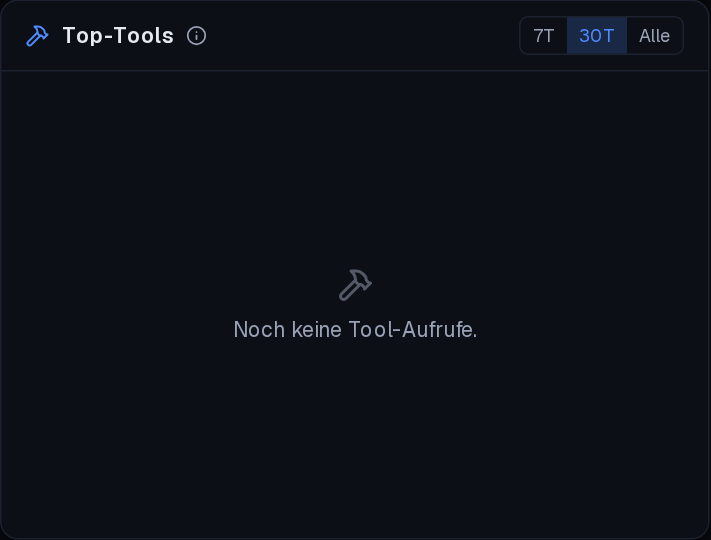Viewport: 711px width, 540px height.
Task: Switch time filter to Alle
Action: click(x=654, y=36)
